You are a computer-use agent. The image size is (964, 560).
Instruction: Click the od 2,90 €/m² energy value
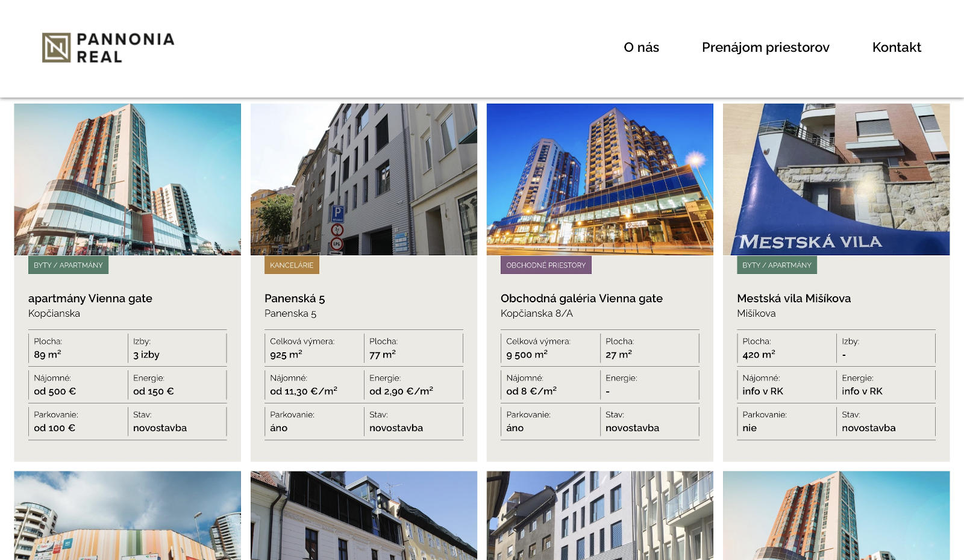point(401,391)
